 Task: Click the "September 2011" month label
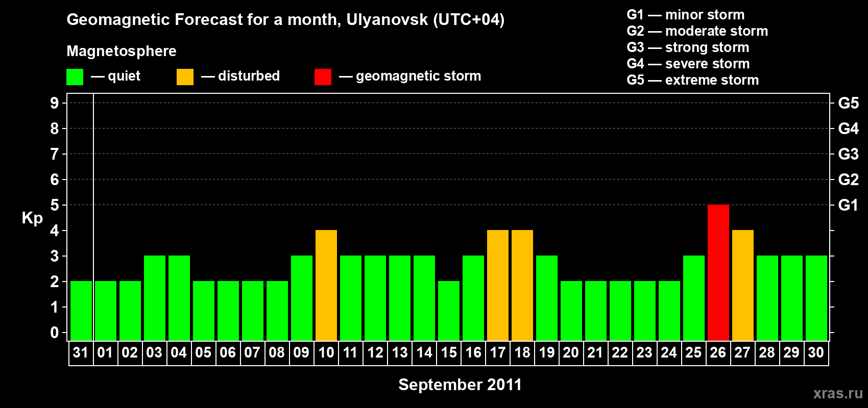[460, 385]
